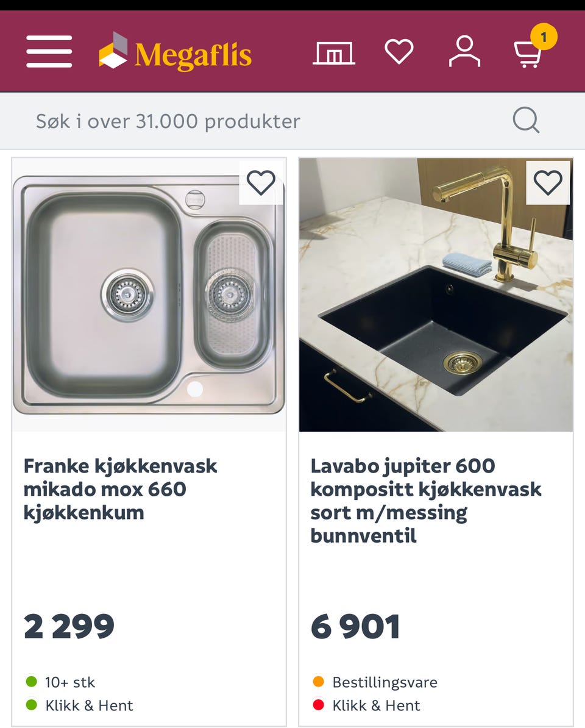Screen dimensions: 585x728
Task: Click the search magnifier icon
Action: (x=526, y=121)
